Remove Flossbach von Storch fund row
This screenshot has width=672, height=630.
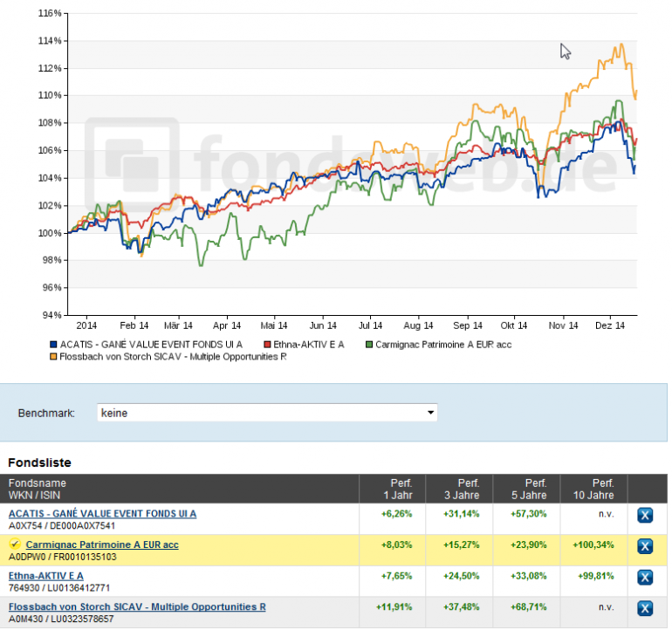coord(645,609)
